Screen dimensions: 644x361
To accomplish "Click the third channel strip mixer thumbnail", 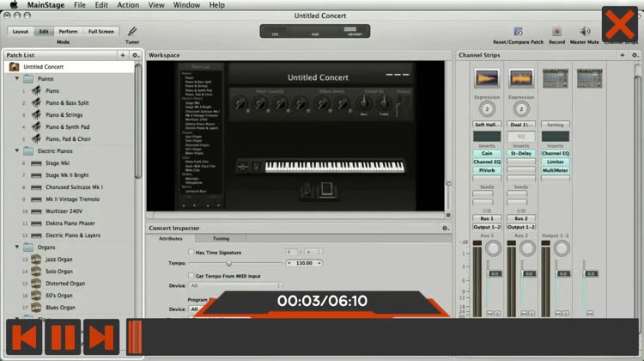I will click(x=556, y=78).
